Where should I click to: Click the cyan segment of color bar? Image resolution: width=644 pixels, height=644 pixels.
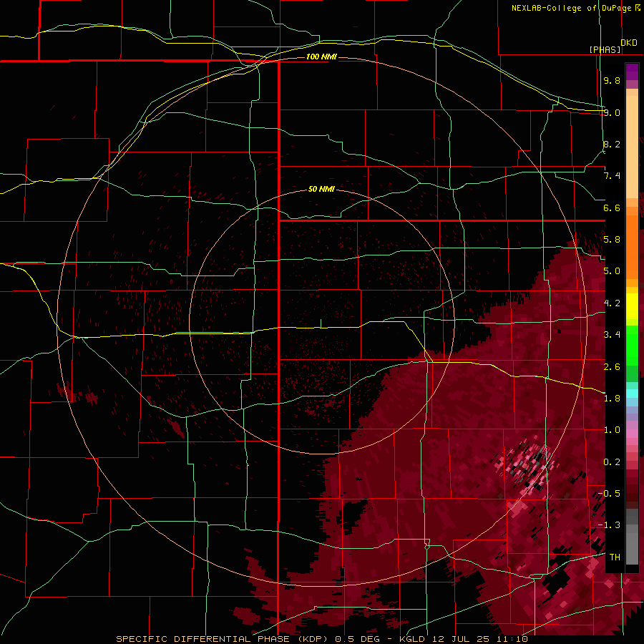pos(632,394)
